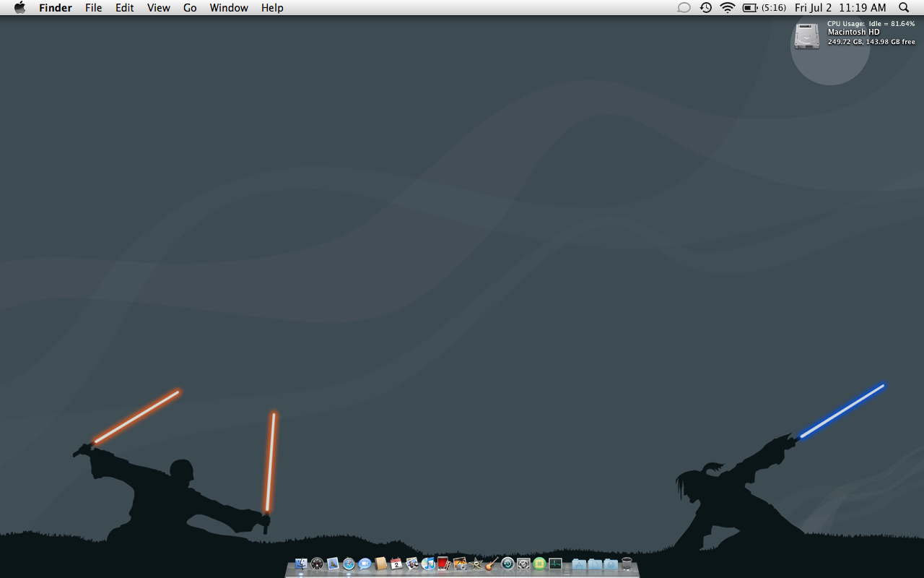
Task: Click the 249.72 GB, 143.98 GB free text
Action: pos(871,42)
